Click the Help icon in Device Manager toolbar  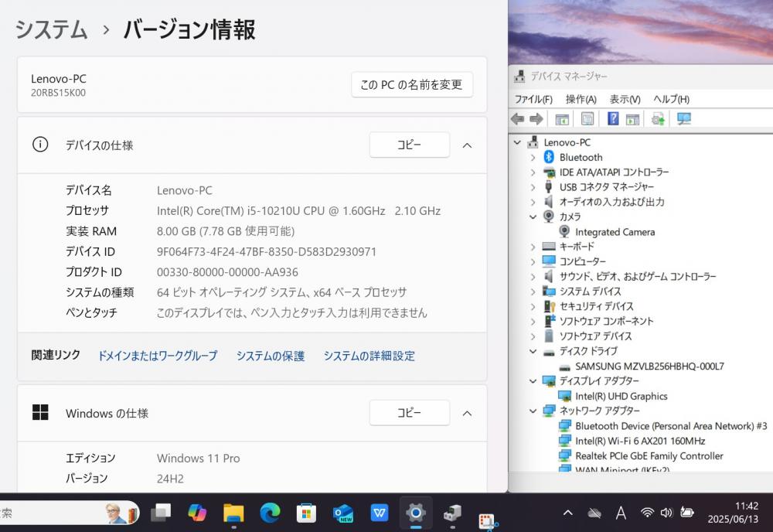[613, 119]
